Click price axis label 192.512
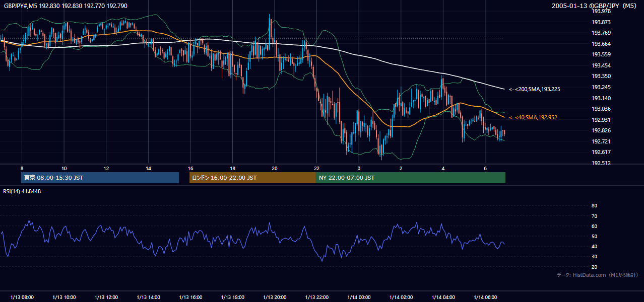The width and height of the screenshot is (644, 302). pos(601,163)
